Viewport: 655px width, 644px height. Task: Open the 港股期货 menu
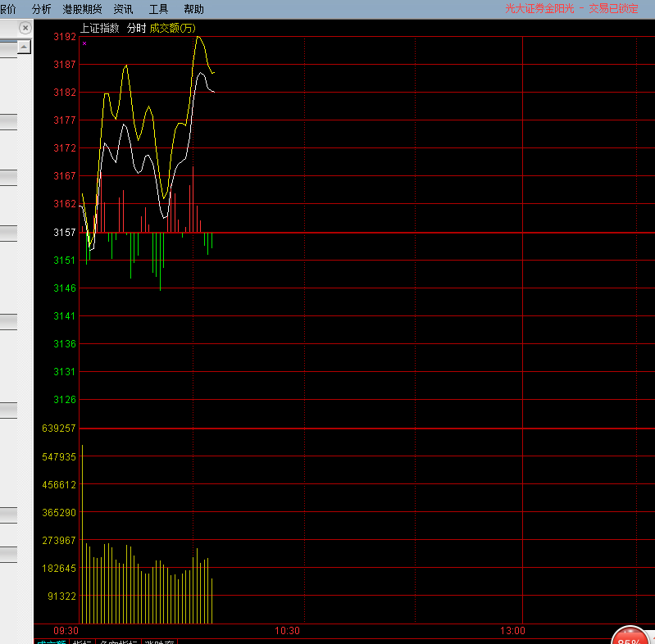(82, 9)
